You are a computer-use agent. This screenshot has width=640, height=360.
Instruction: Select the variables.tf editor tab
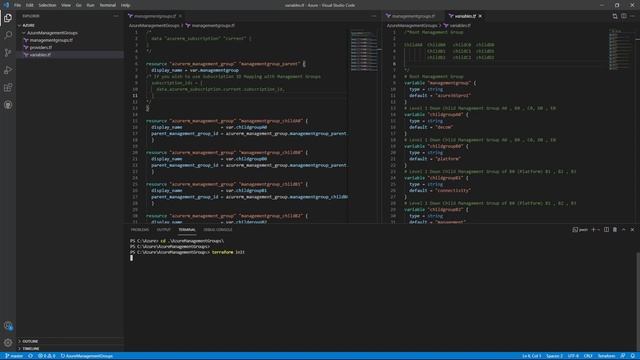pos(465,16)
